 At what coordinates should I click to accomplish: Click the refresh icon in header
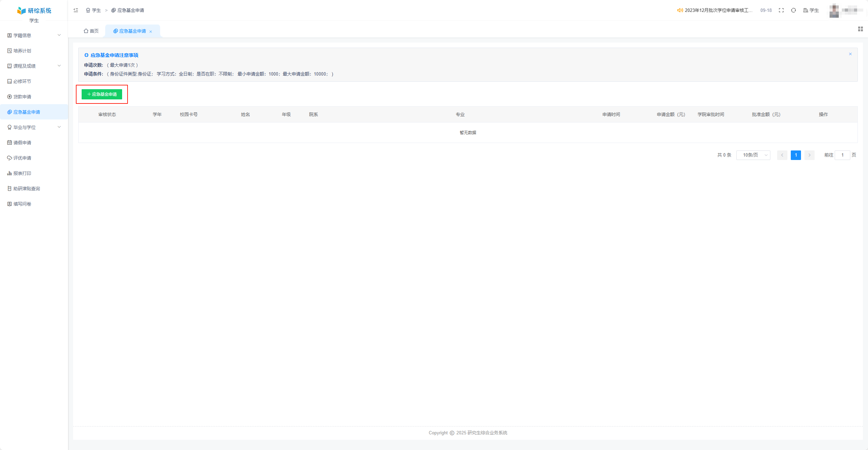click(794, 10)
